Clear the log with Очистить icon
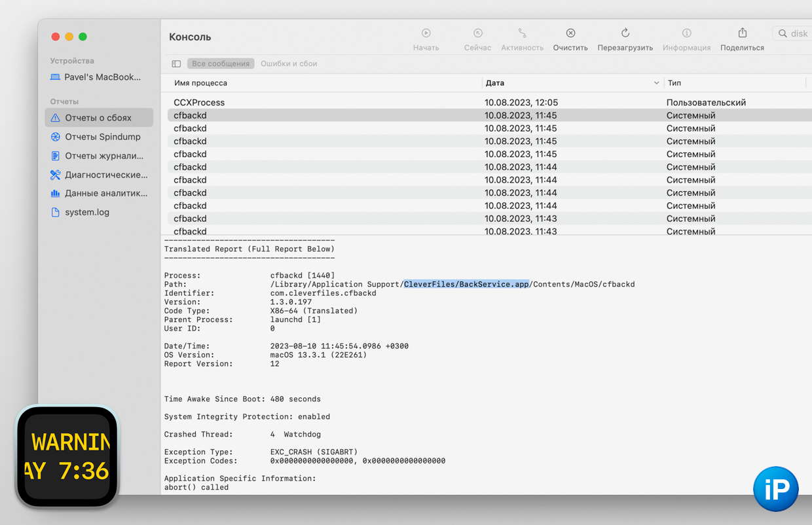The width and height of the screenshot is (812, 525). click(x=570, y=33)
